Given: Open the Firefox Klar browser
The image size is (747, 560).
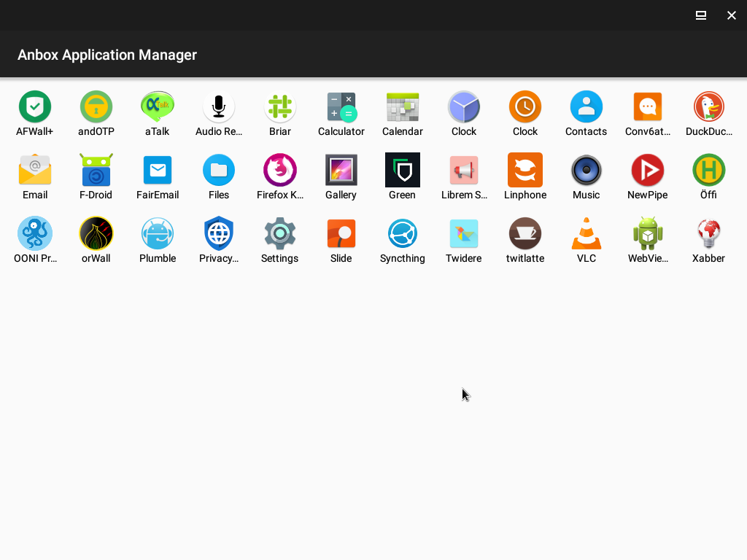Looking at the screenshot, I should pyautogui.click(x=280, y=171).
